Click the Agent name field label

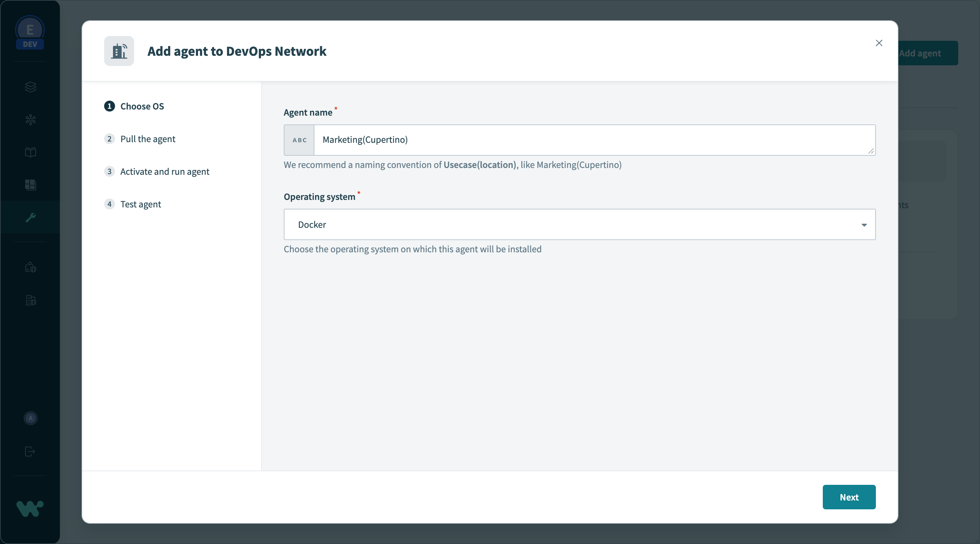tap(308, 112)
